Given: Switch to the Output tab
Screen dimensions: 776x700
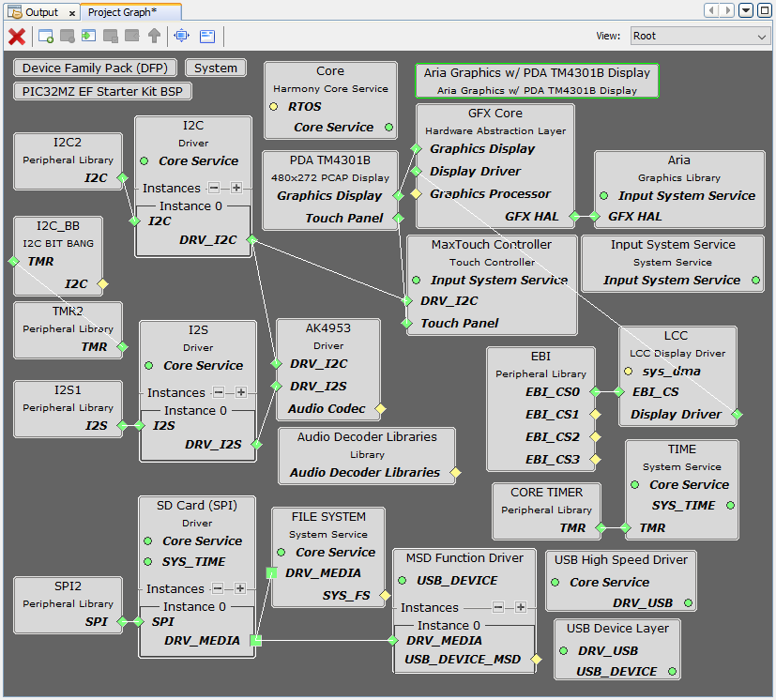Looking at the screenshot, I should tap(36, 12).
